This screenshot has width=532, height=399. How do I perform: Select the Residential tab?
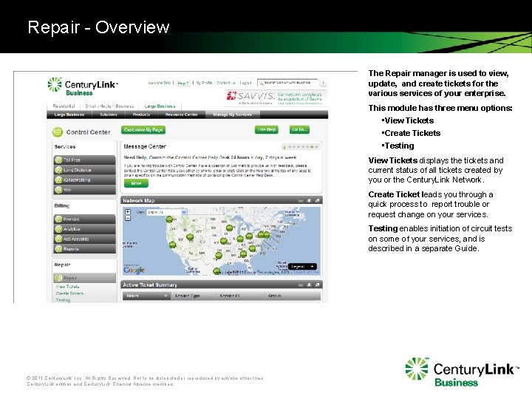[x=64, y=106]
